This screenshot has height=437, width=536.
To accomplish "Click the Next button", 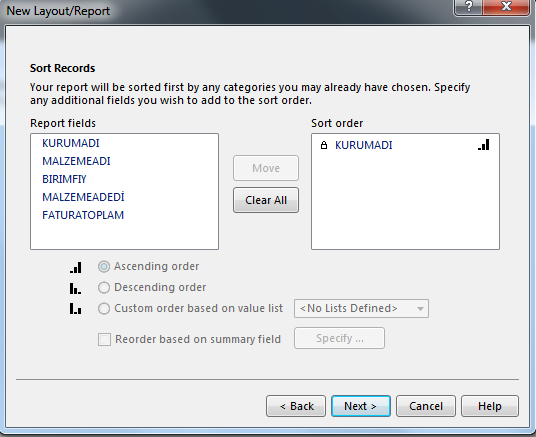I will pyautogui.click(x=361, y=406).
